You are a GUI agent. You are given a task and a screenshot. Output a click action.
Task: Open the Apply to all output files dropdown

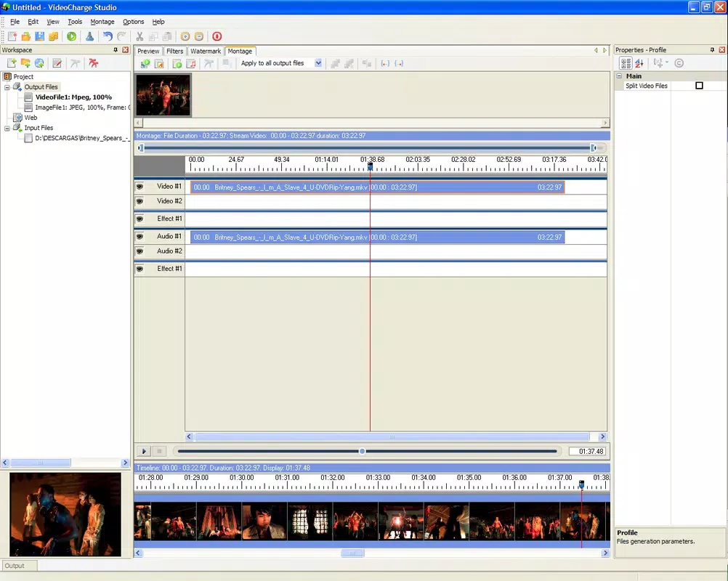point(318,63)
